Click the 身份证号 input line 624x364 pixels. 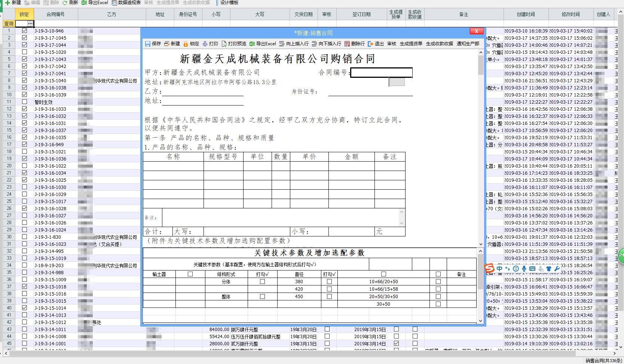370,92
